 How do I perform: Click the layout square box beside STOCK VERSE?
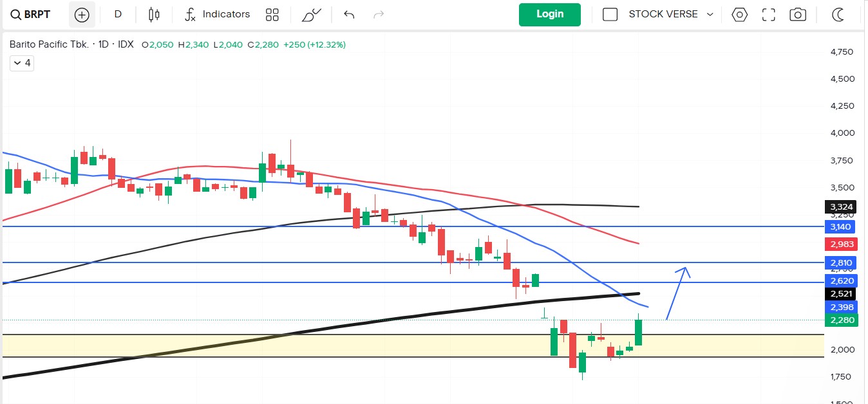click(x=610, y=14)
